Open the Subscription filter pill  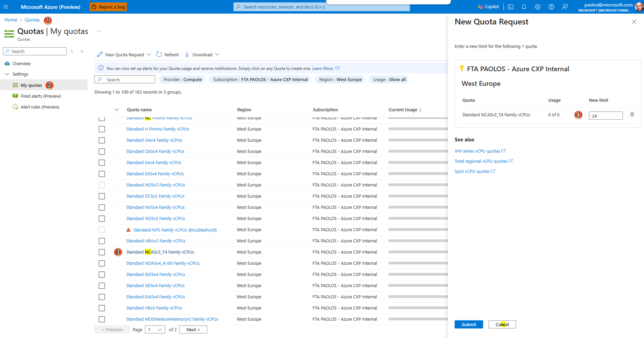point(260,80)
